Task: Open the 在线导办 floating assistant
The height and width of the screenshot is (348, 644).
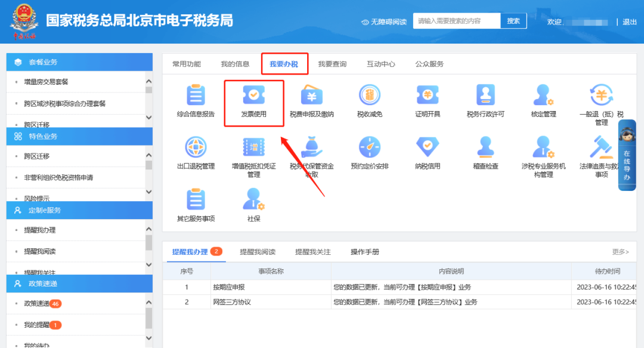Action: coord(627,155)
